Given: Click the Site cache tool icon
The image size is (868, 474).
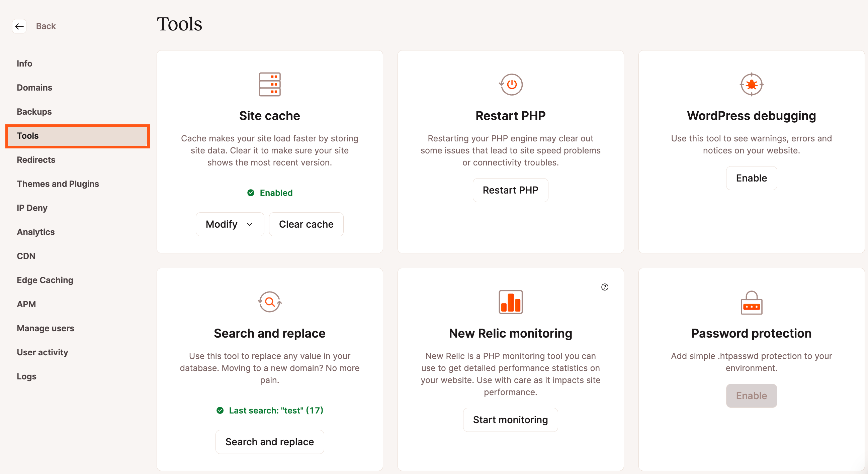Looking at the screenshot, I should (269, 84).
